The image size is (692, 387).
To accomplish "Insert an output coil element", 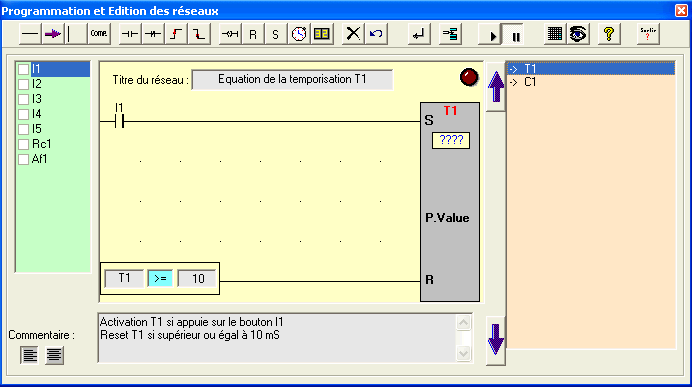I will 230,34.
